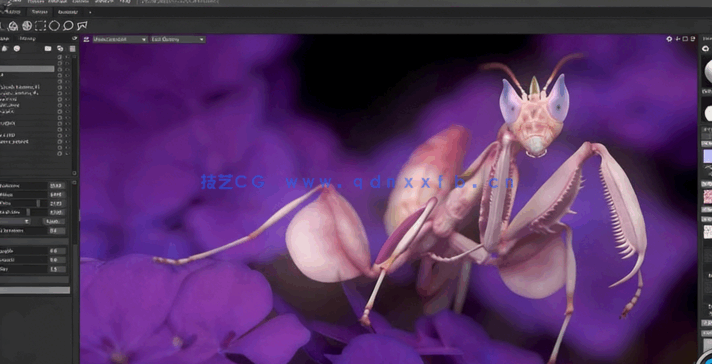Screen dimensions: 712x364
Task: Switch to third tab below menu bar
Action: tap(68, 12)
